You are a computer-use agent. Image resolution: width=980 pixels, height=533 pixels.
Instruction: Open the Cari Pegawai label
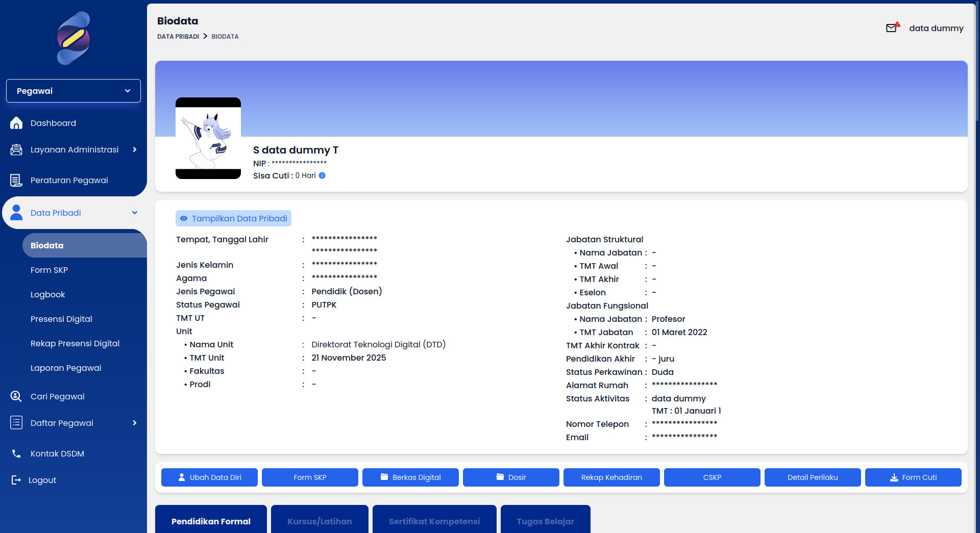tap(58, 396)
